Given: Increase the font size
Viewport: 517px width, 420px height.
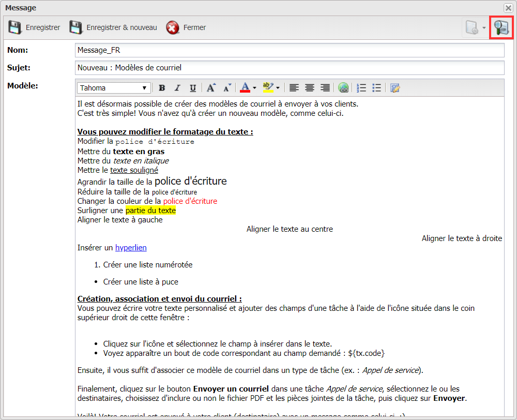Looking at the screenshot, I should pos(211,88).
